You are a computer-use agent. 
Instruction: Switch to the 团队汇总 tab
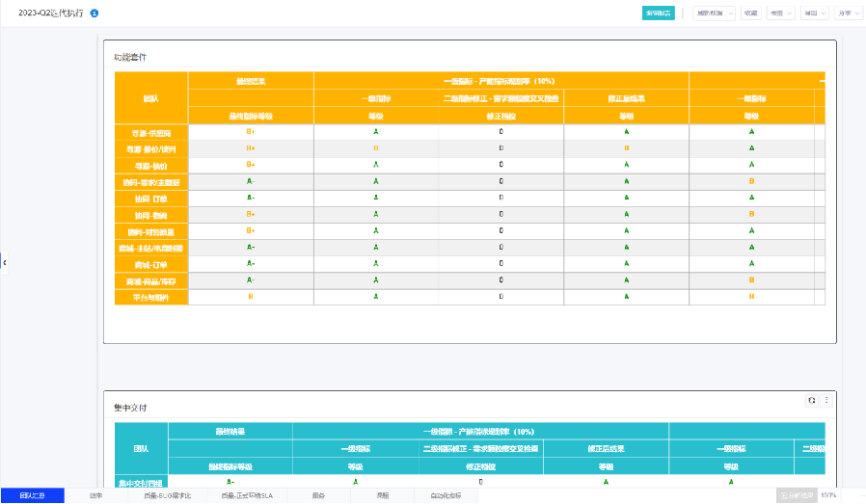32,495
